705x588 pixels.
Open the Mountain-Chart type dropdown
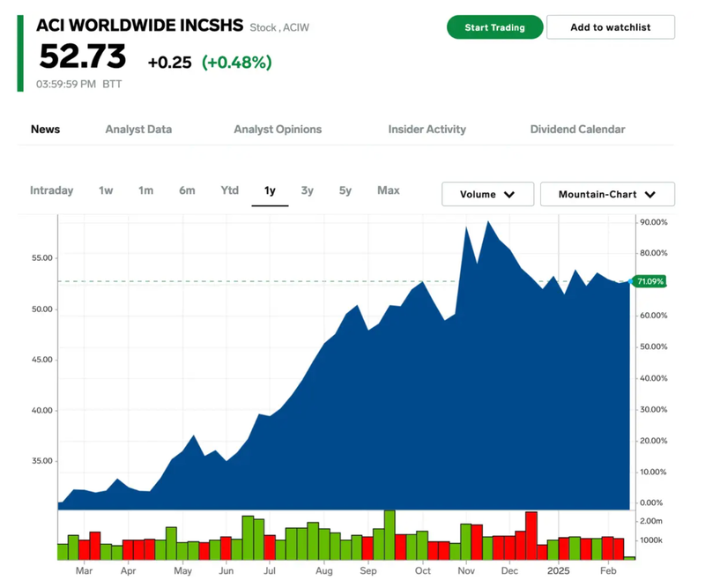(606, 194)
